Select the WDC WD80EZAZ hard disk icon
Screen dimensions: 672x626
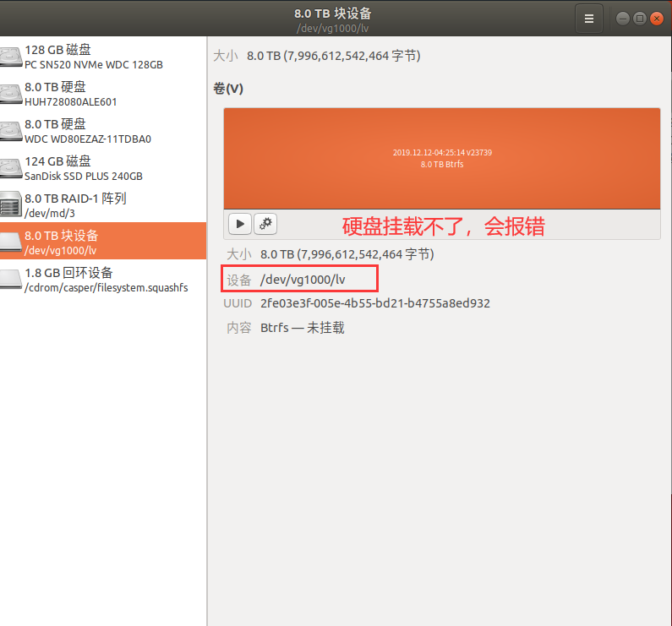[x=11, y=131]
